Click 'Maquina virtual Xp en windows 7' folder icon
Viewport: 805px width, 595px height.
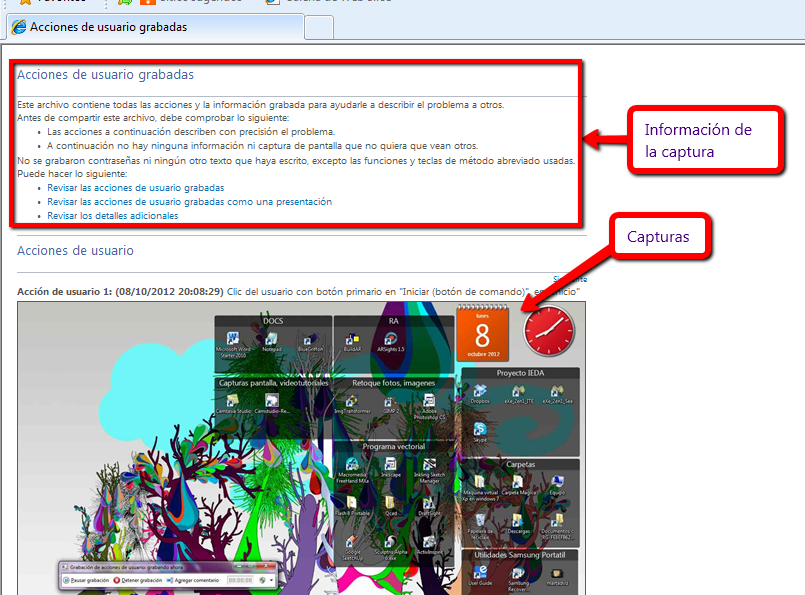tap(480, 482)
